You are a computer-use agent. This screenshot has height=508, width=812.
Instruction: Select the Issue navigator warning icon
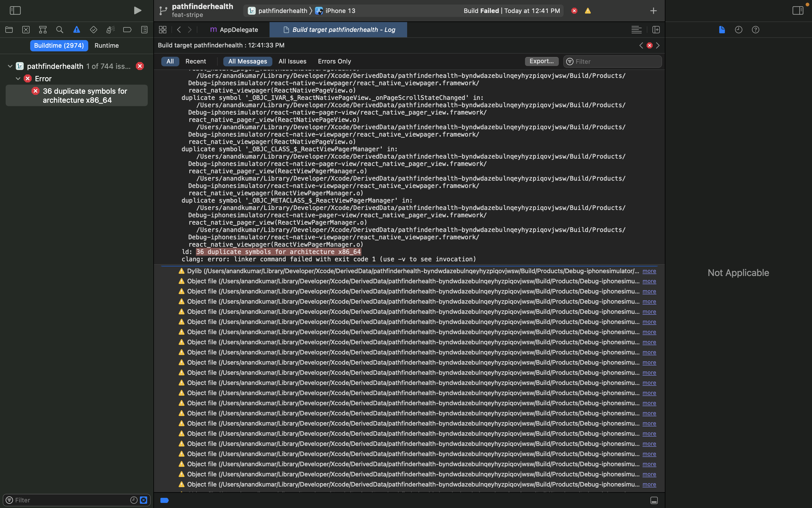(x=76, y=30)
